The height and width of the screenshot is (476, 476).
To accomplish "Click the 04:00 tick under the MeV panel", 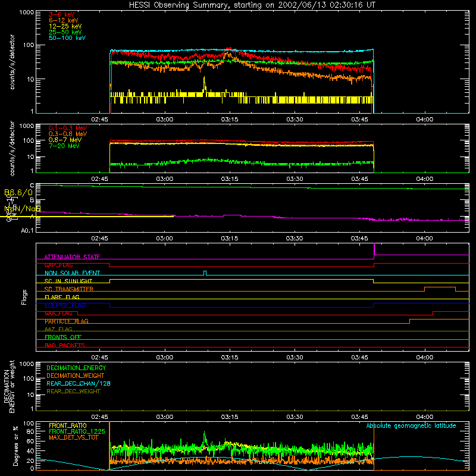I will [424, 179].
